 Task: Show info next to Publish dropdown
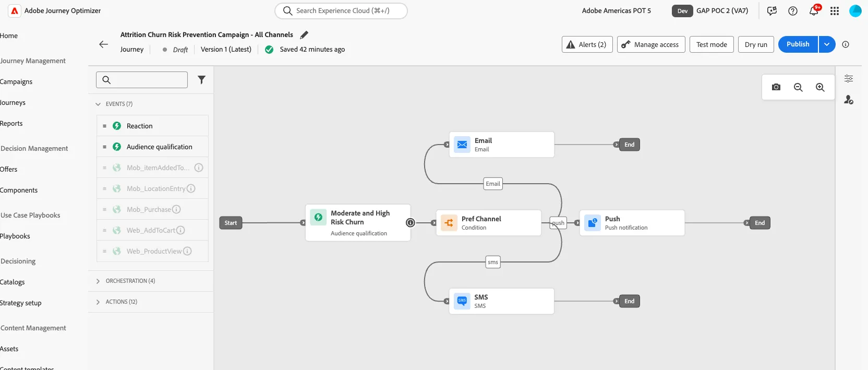[846, 44]
